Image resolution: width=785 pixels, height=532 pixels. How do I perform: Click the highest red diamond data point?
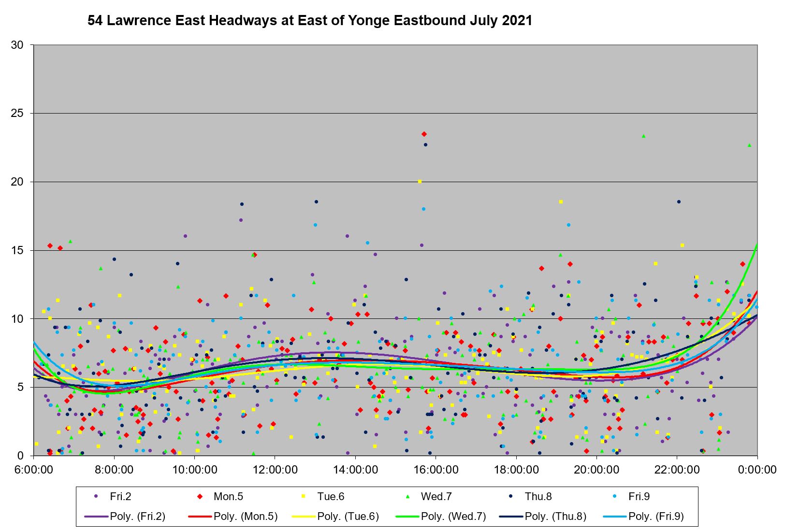[x=424, y=134]
